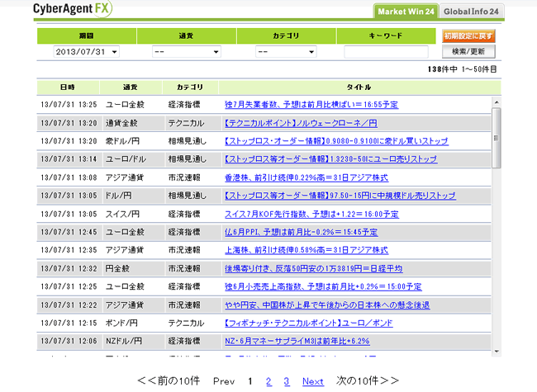Open the 仏6月PPI article link

(x=301, y=232)
